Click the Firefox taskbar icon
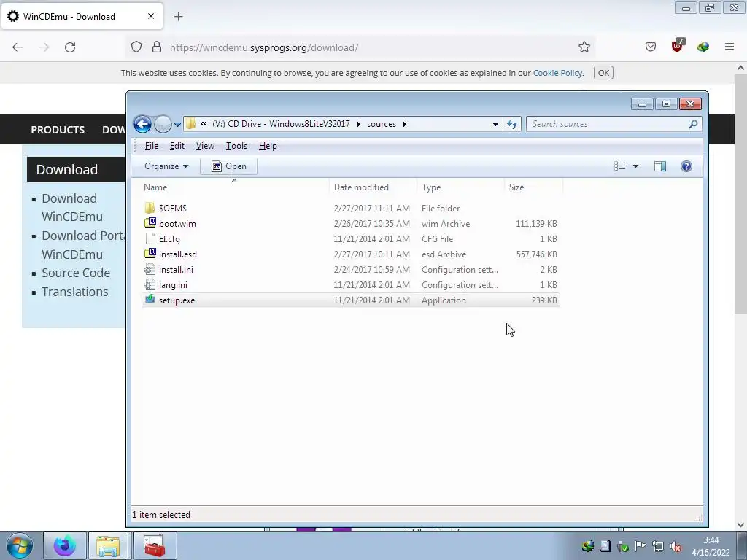Viewport: 747px width, 560px height. pyautogui.click(x=65, y=545)
